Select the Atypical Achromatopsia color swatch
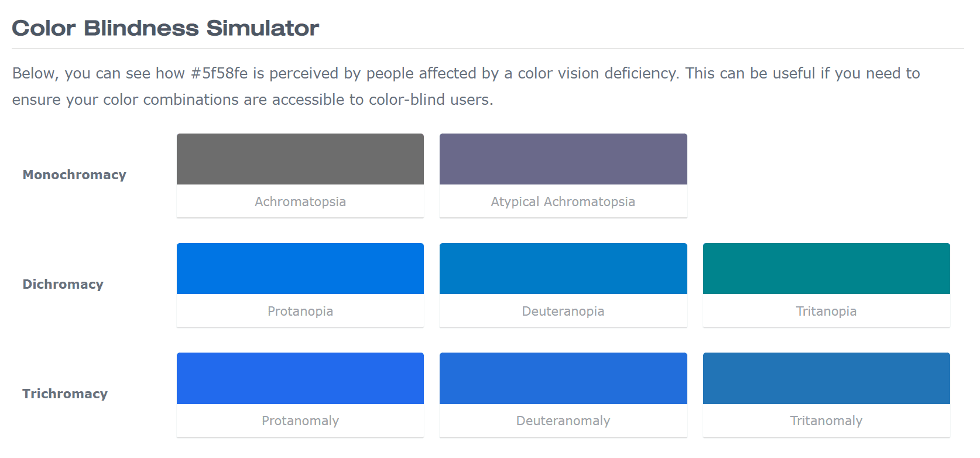This screenshot has height=458, width=980. coord(563,159)
